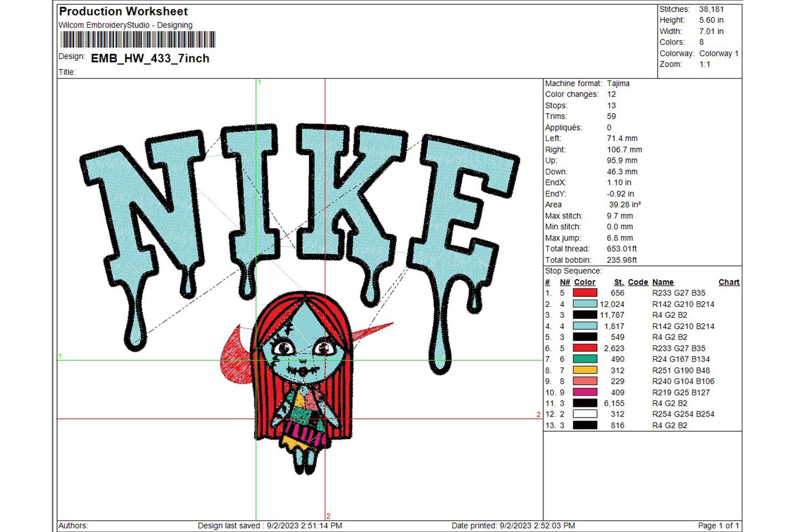Click stitch count '12,024' in row 2
Image resolution: width=800 pixels, height=532 pixels.
click(612, 304)
